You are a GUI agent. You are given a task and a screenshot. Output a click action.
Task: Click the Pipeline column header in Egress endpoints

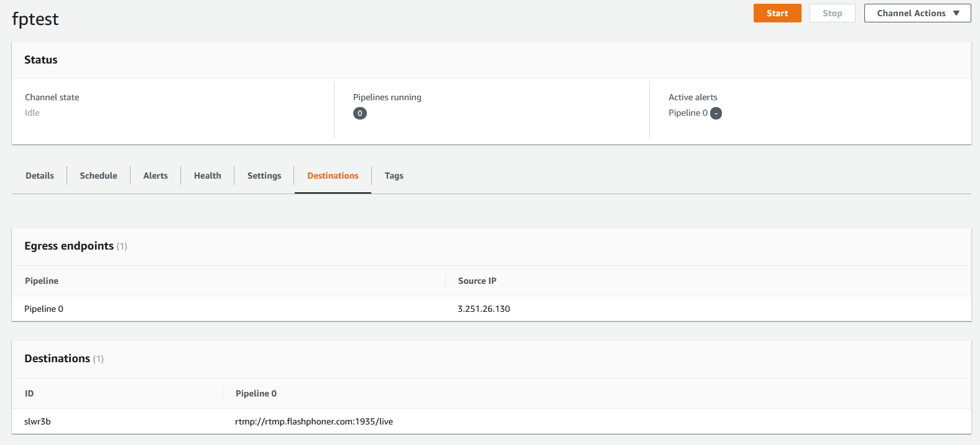(42, 281)
